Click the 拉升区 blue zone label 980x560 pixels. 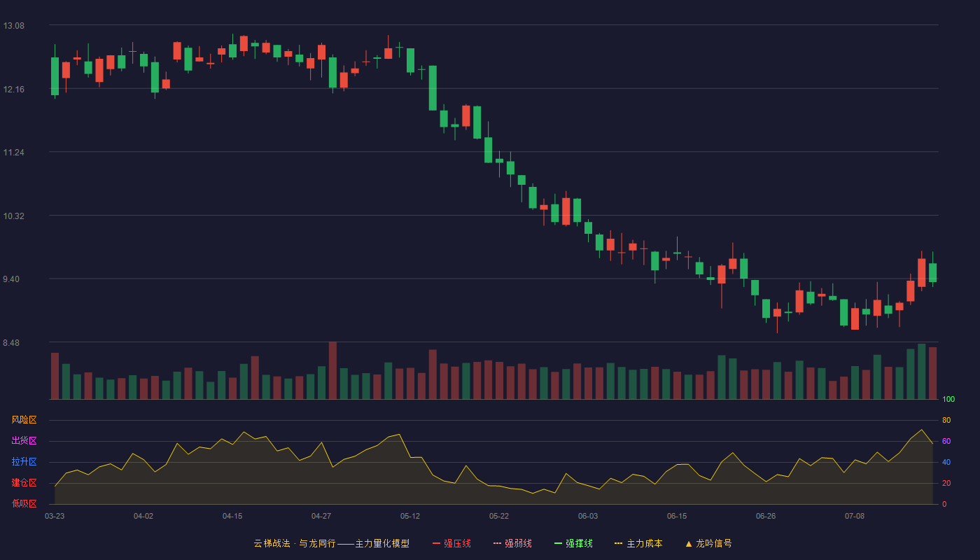coord(24,462)
